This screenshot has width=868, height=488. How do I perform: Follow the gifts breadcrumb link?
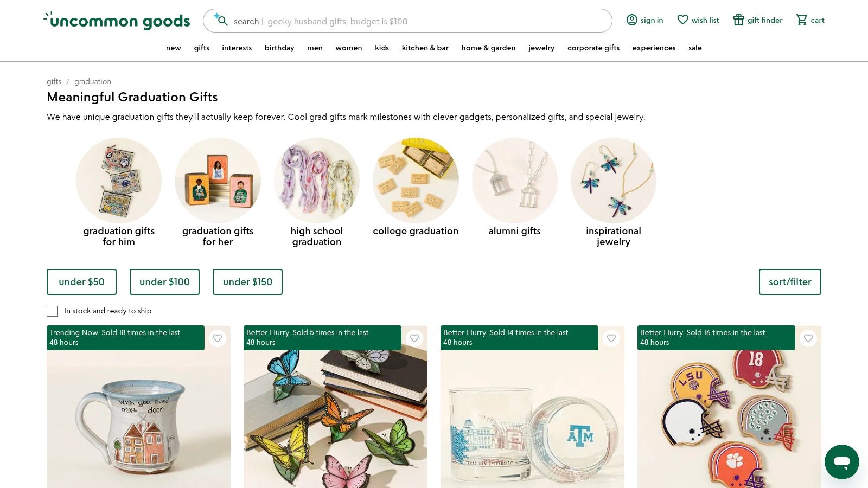click(54, 81)
